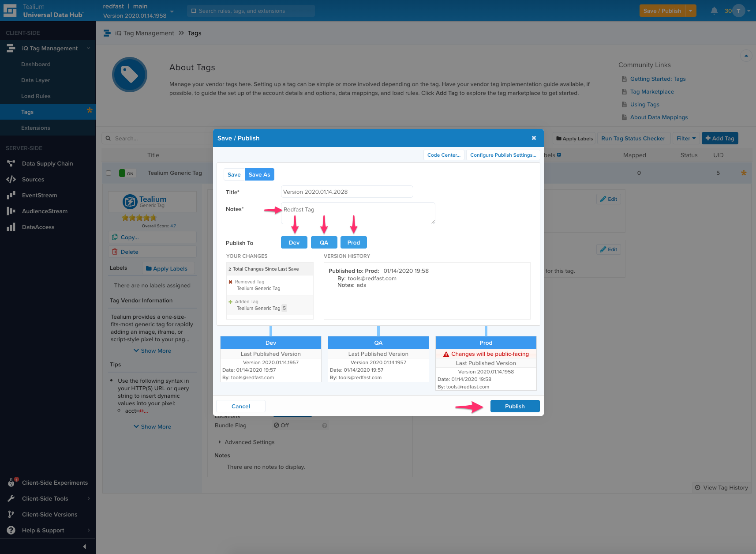This screenshot has width=756, height=554.
Task: Click the Apply Labels toolbar button
Action: (x=575, y=138)
